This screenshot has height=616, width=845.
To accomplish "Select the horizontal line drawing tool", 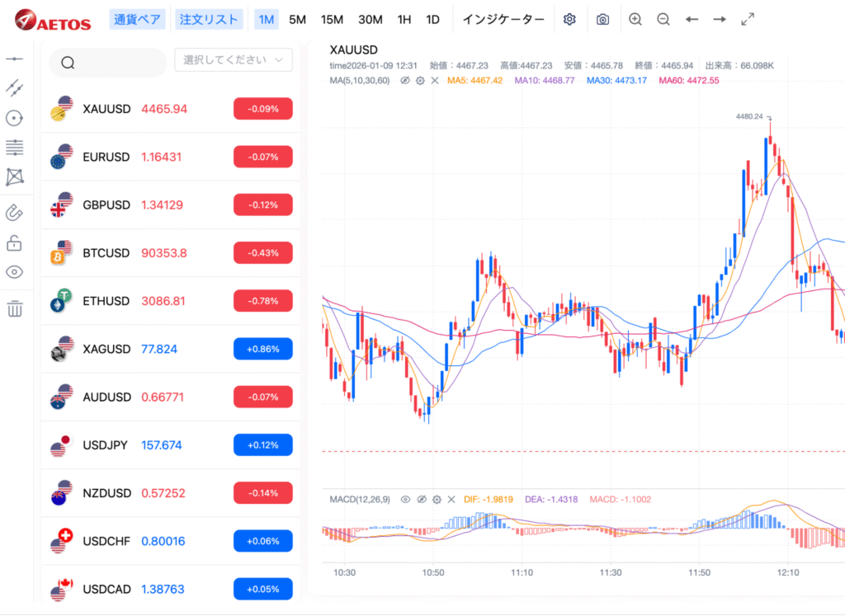I will (15, 59).
